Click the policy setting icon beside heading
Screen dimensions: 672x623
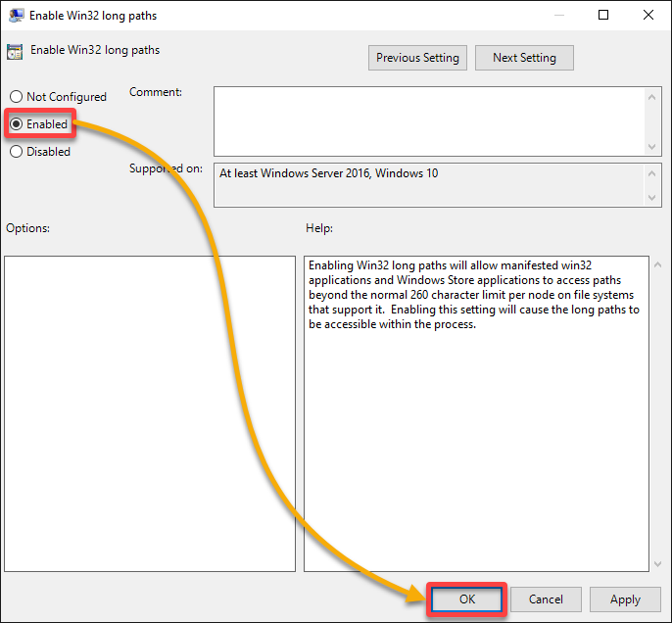pos(15,51)
